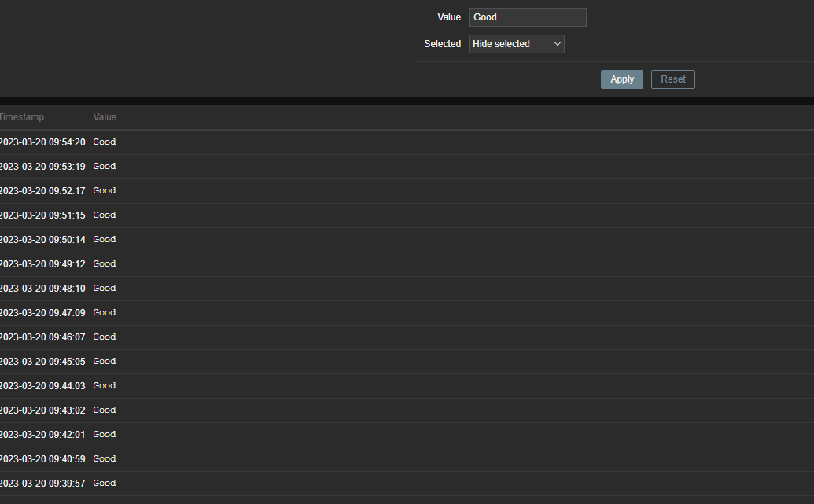This screenshot has width=814, height=504.
Task: Select timestamp 2023-03-20 09:53:19
Action: [x=42, y=167]
